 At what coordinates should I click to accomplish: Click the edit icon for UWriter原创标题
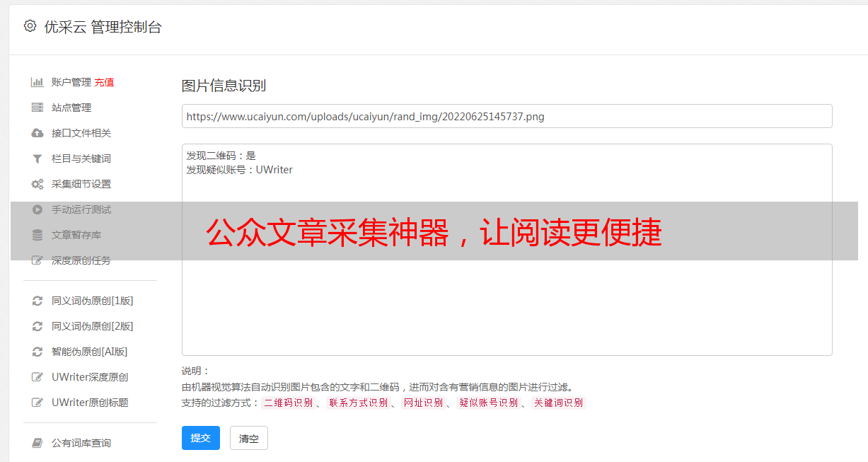[37, 403]
